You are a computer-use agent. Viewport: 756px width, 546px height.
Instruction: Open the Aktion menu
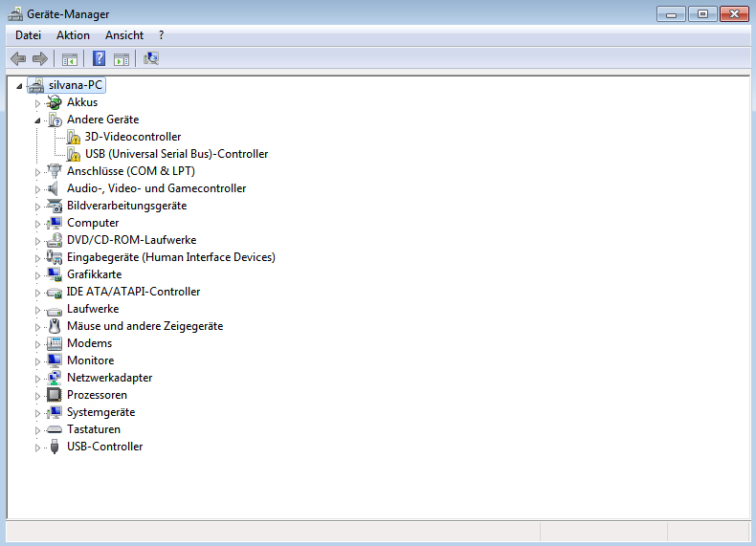(x=73, y=35)
